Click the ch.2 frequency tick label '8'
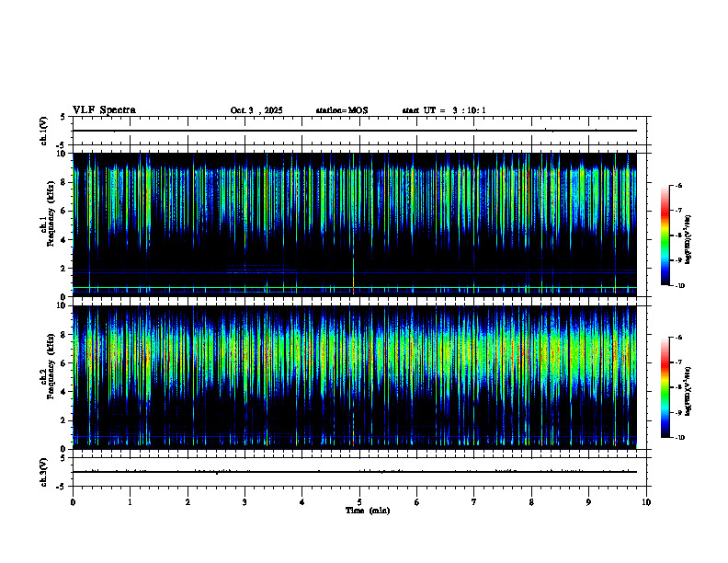Screen dimensions: 728x563 (64, 335)
